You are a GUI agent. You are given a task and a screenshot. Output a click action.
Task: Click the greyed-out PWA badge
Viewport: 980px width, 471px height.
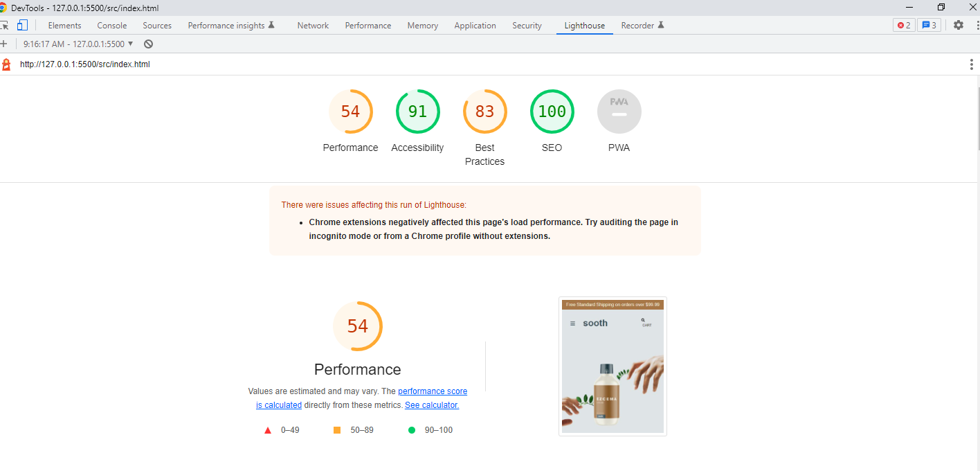[x=619, y=111]
